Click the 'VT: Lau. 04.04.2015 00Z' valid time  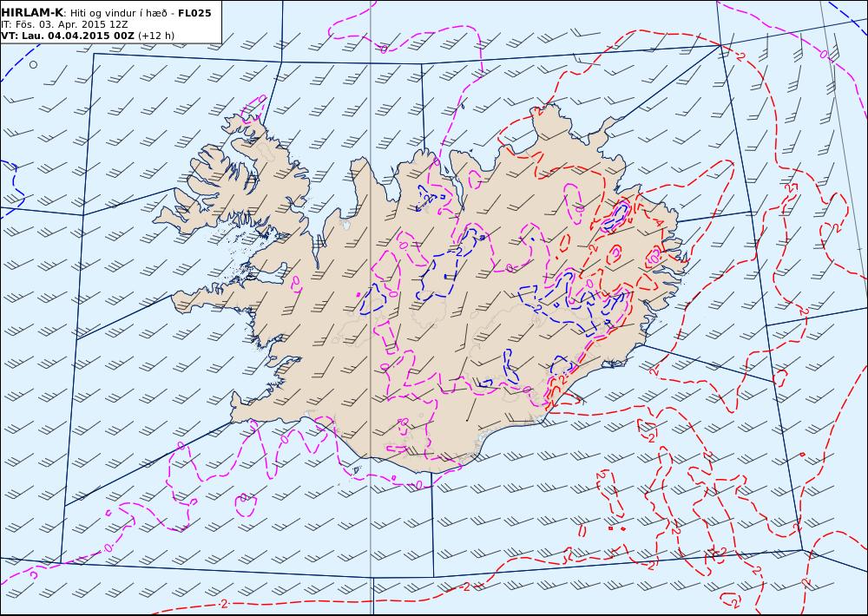click(68, 36)
